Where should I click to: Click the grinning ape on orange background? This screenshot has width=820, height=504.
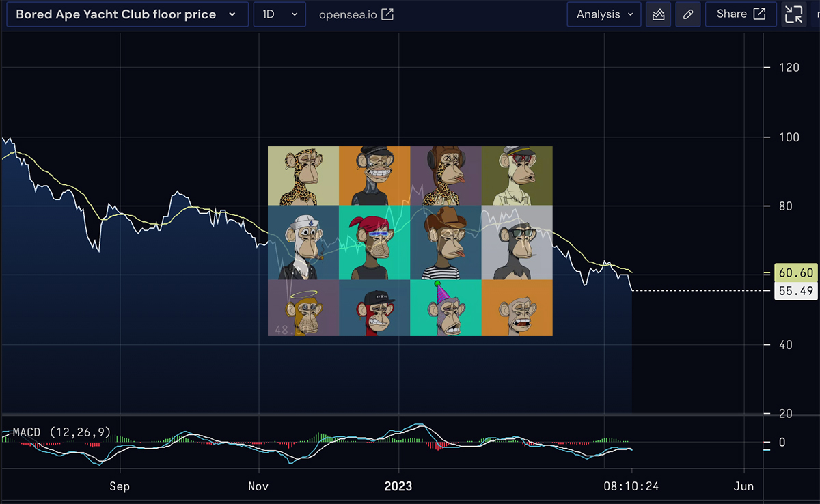click(374, 176)
